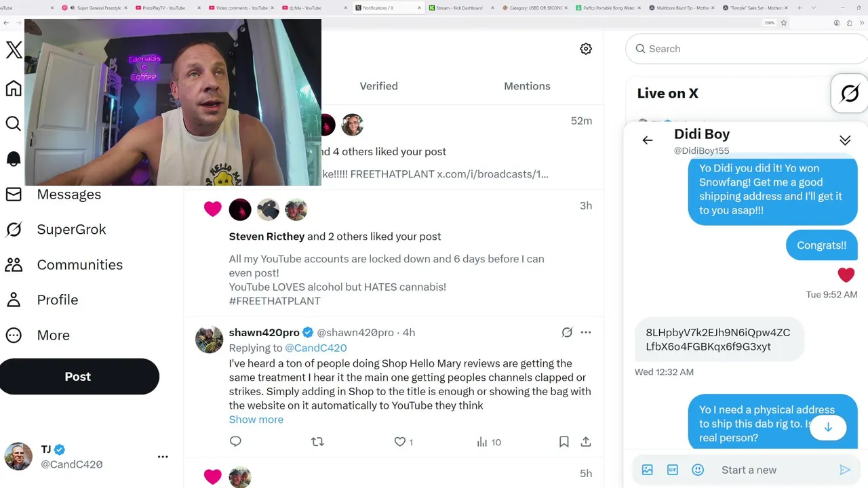868x488 pixels.
Task: Repost shawn420pro's reply
Action: pos(317,442)
